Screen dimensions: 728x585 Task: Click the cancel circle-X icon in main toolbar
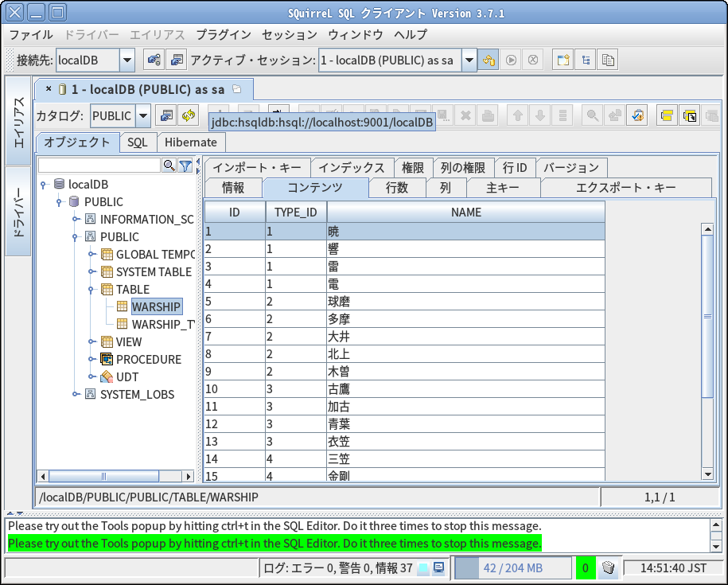point(533,60)
